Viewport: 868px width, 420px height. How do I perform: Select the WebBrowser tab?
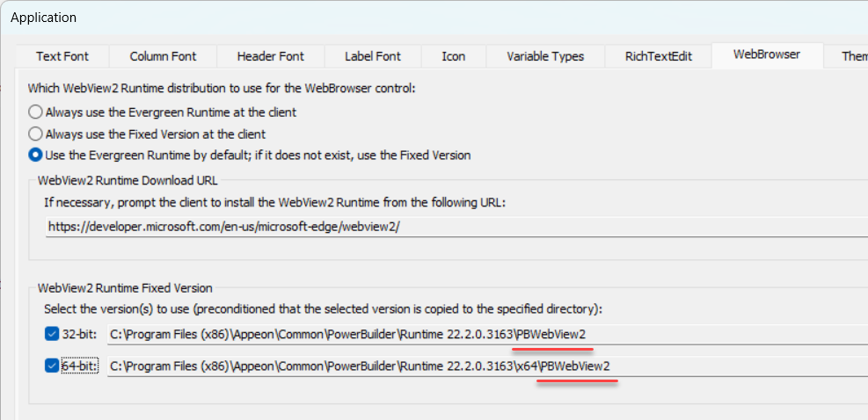click(767, 54)
